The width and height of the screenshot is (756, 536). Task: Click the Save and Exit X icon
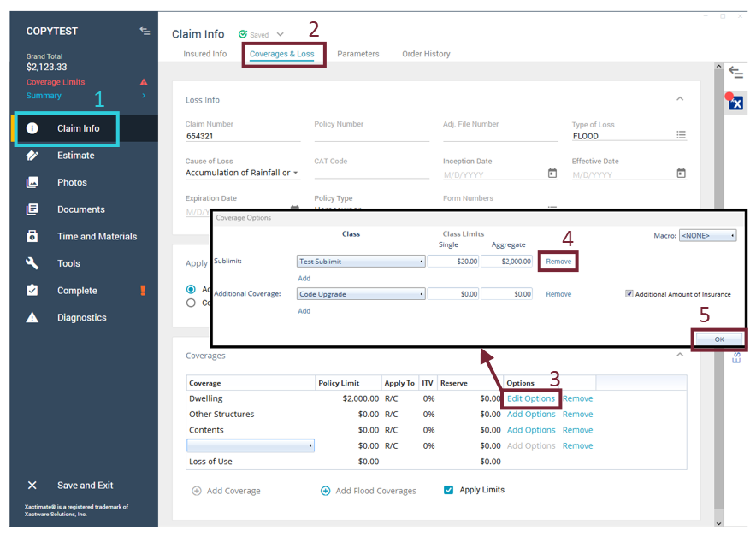[32, 486]
